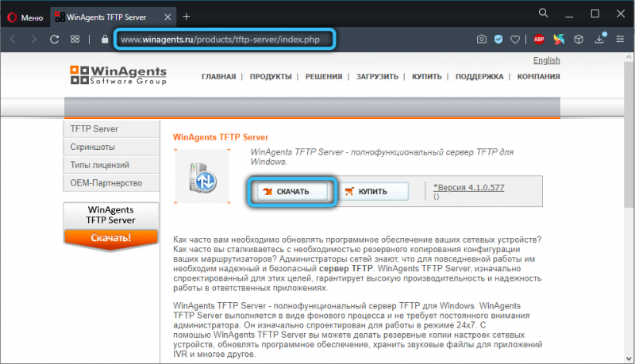Click the tab search magnifier icon
Screen dimensions: 635x364
tap(543, 13)
